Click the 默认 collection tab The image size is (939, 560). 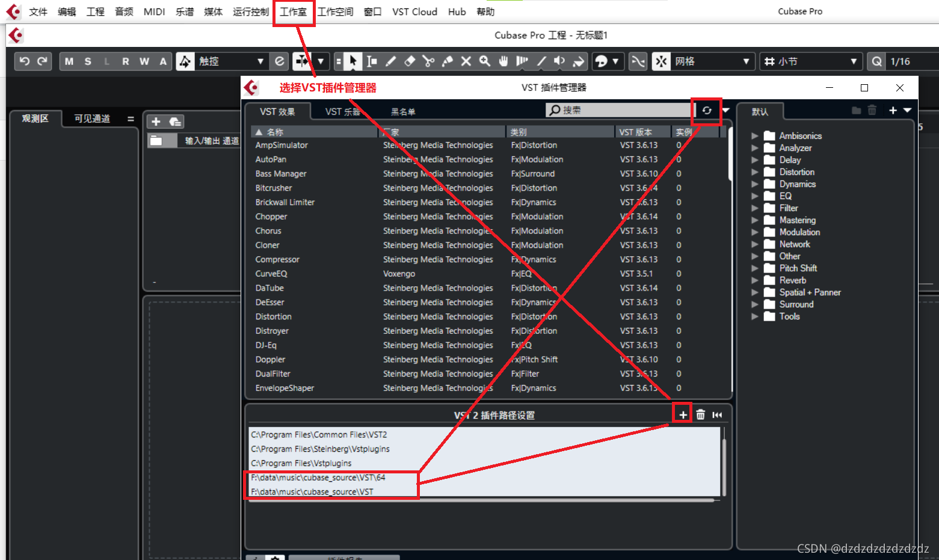[760, 111]
